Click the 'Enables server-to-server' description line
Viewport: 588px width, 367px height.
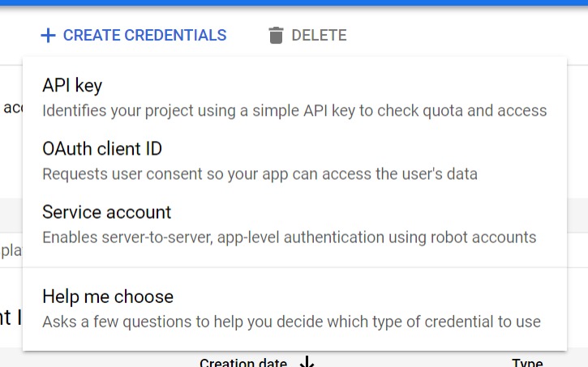289,237
